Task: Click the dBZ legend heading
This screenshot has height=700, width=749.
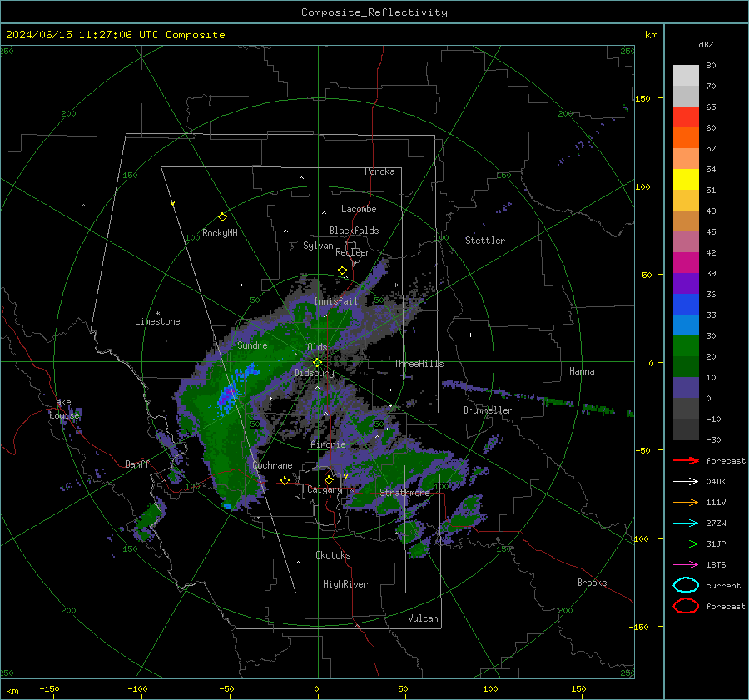Action: coord(706,44)
